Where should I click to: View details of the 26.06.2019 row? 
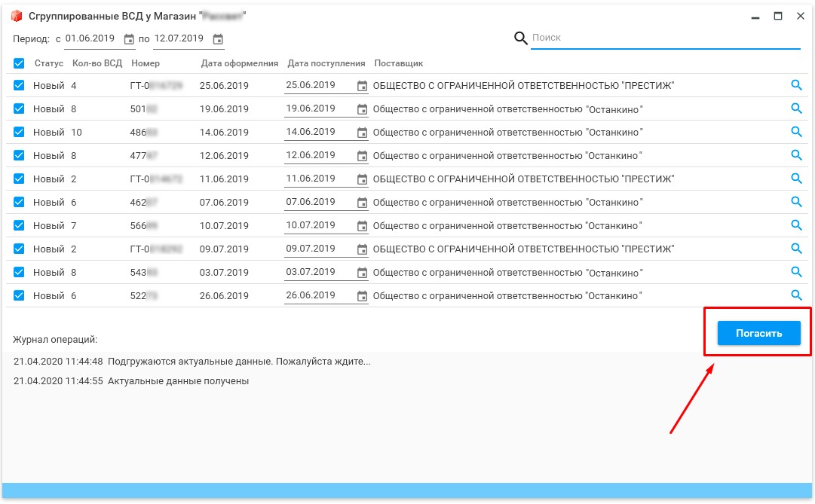[796, 295]
